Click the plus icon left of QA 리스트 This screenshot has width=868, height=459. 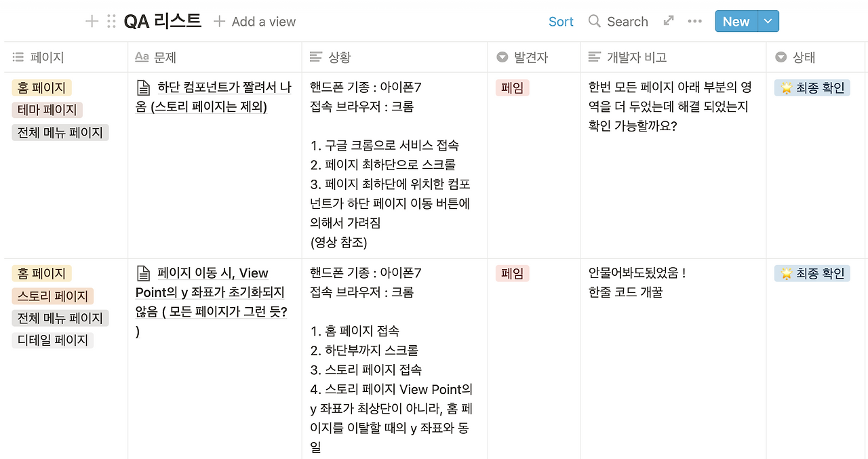click(x=92, y=22)
